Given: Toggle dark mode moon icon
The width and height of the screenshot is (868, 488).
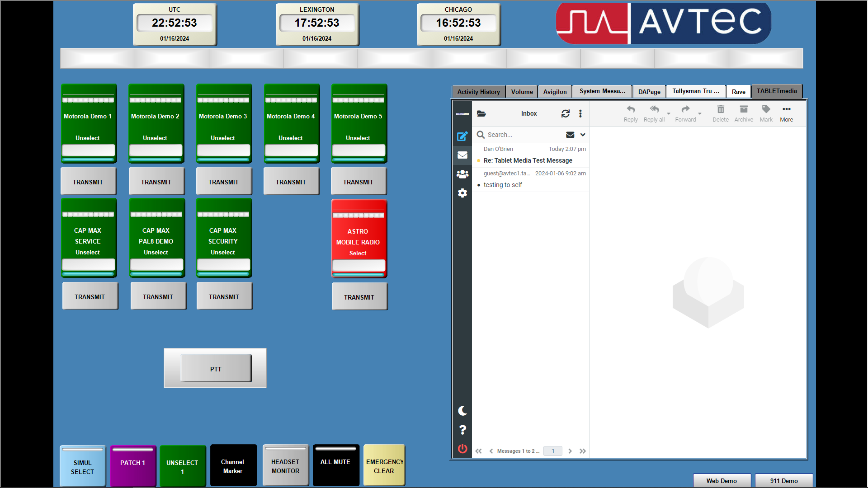Looking at the screenshot, I should pyautogui.click(x=462, y=411).
